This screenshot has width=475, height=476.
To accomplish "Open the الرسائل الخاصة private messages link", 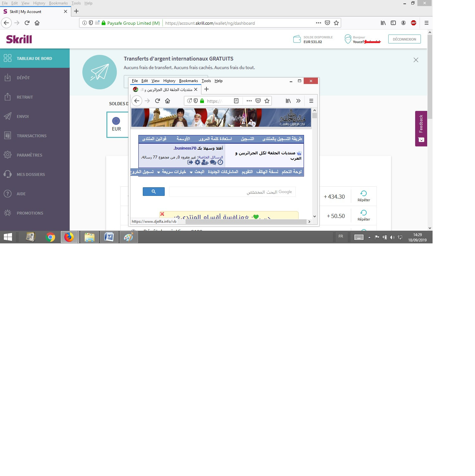I will tap(211, 157).
